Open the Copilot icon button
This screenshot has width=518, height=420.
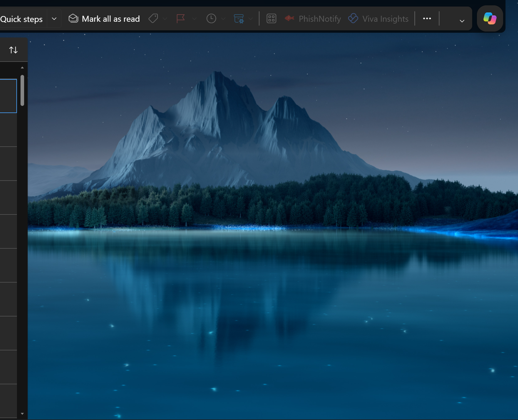490,18
